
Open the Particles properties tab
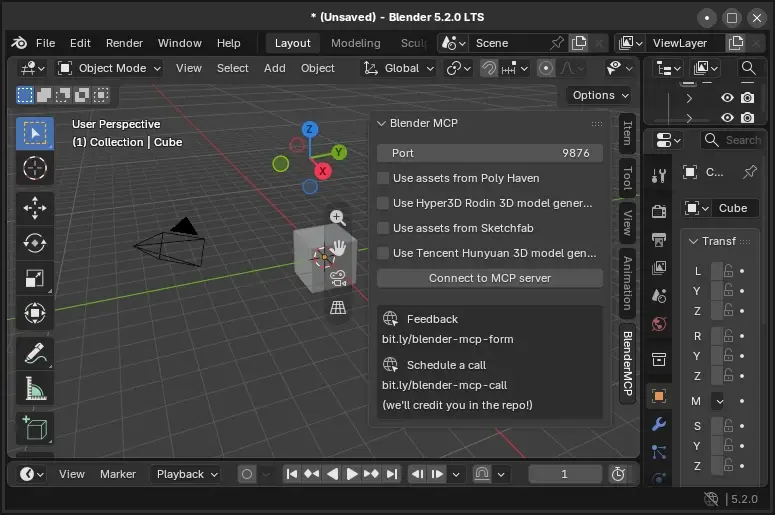point(659,452)
